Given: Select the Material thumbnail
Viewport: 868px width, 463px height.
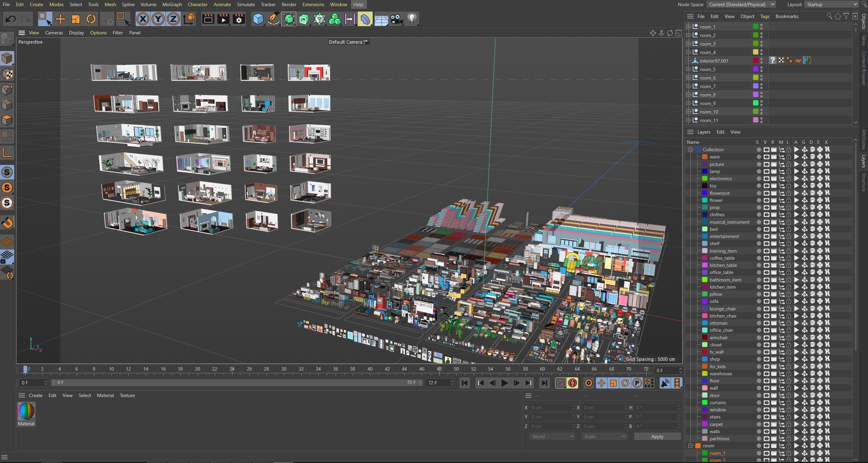Looking at the screenshot, I should coord(26,412).
